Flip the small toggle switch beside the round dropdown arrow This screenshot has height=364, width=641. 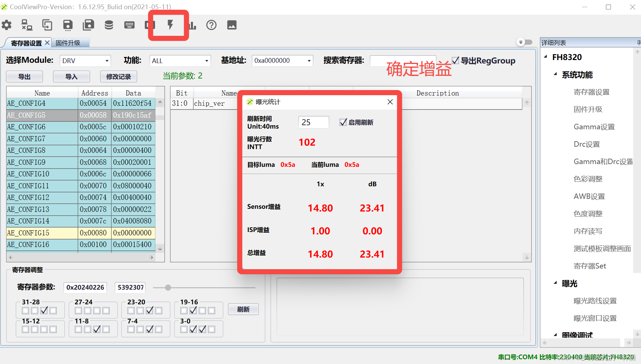pyautogui.click(x=528, y=42)
